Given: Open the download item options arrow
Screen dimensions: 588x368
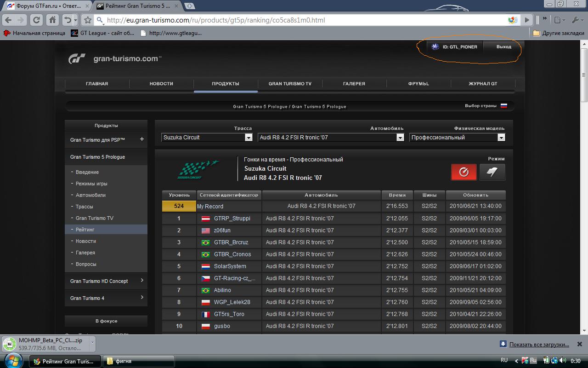Looking at the screenshot, I should (x=92, y=343).
